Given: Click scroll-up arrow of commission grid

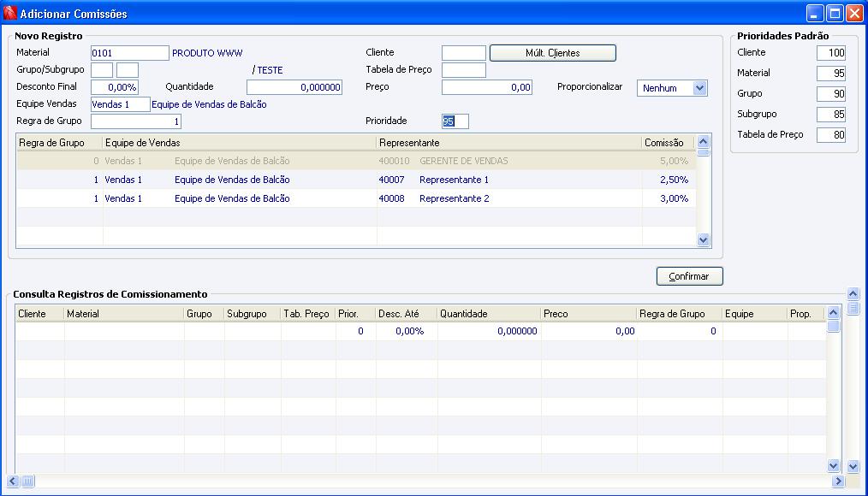Looking at the screenshot, I should click(703, 142).
